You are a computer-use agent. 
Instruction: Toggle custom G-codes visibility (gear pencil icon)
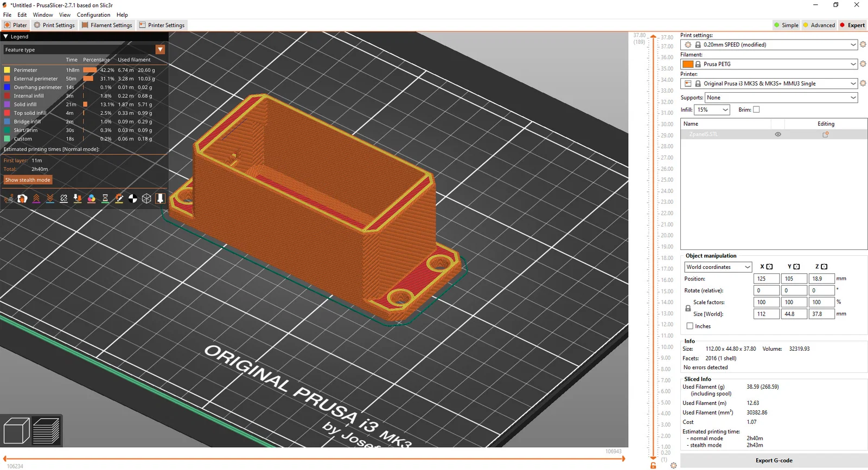(x=119, y=198)
